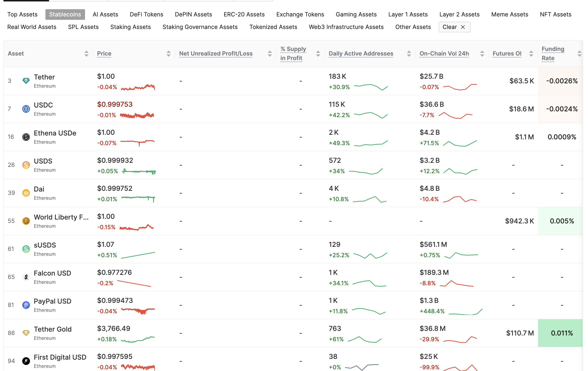Click Tether Gold price $3,766.49

(x=114, y=328)
